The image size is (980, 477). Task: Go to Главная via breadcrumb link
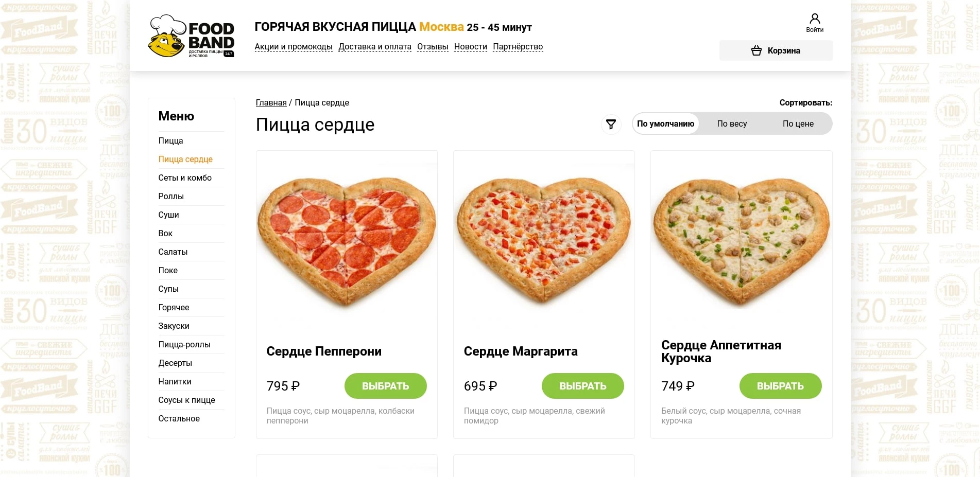[271, 102]
